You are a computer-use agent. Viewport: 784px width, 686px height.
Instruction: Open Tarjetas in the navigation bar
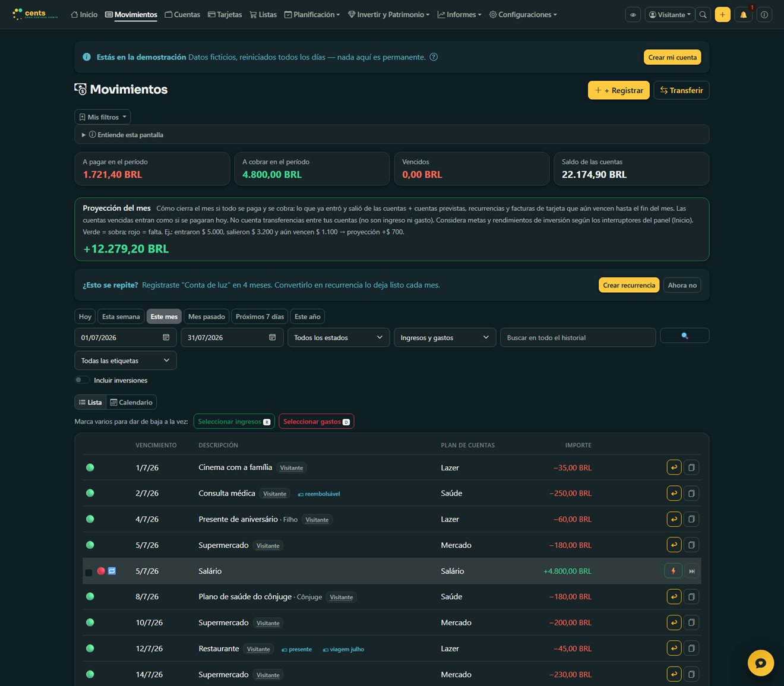point(225,15)
